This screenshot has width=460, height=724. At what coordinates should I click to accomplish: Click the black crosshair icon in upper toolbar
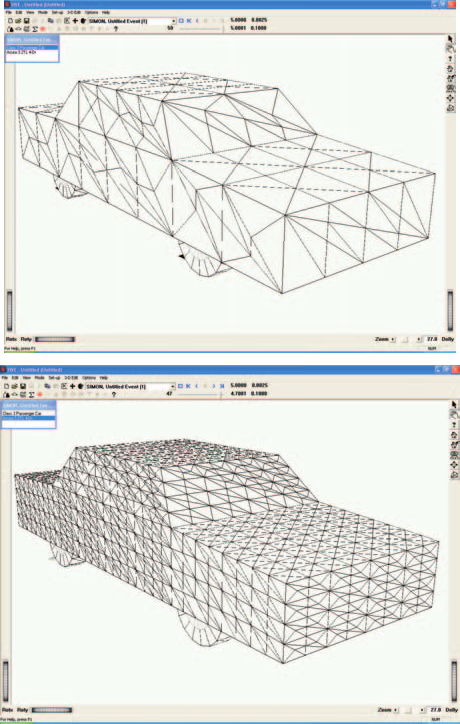(75, 21)
